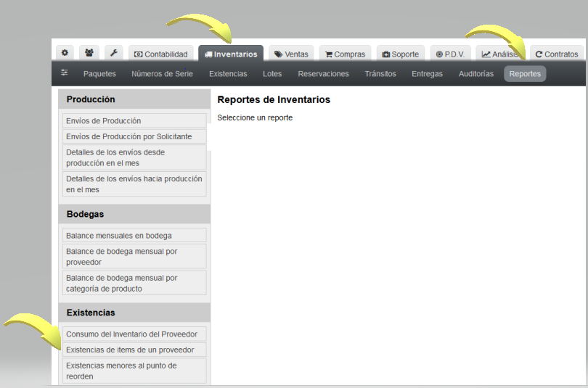Open the wrench tools tab
This screenshot has height=388, width=588.
[x=114, y=53]
